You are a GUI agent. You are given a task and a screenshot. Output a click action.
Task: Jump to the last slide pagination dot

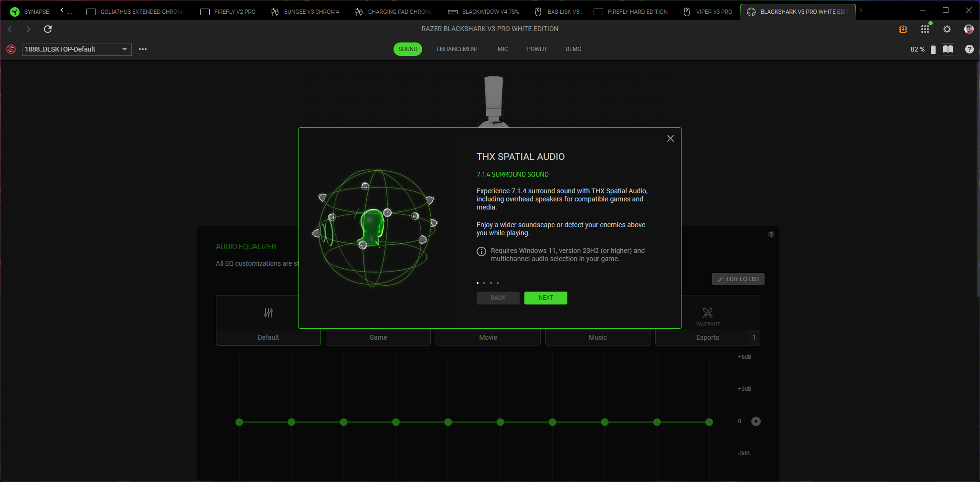tap(498, 283)
